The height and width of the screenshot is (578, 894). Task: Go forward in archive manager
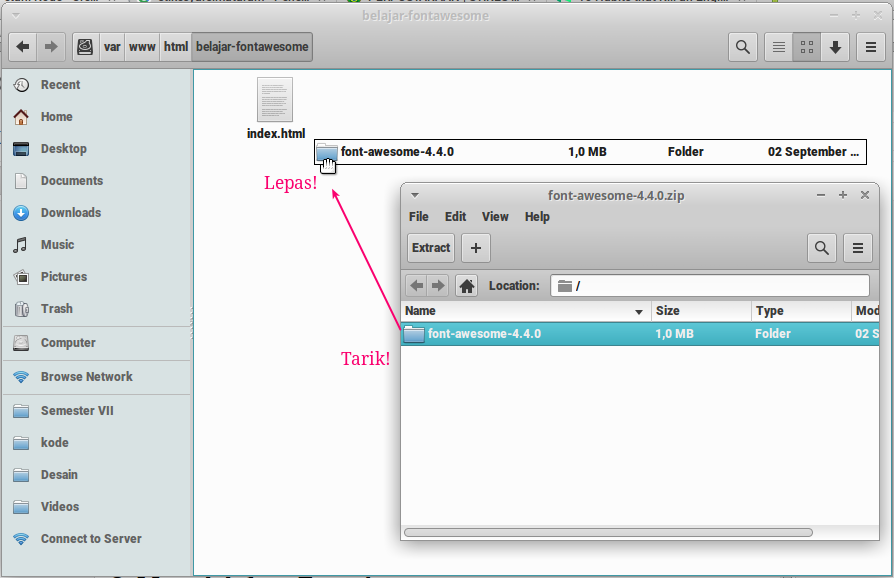[x=438, y=286]
